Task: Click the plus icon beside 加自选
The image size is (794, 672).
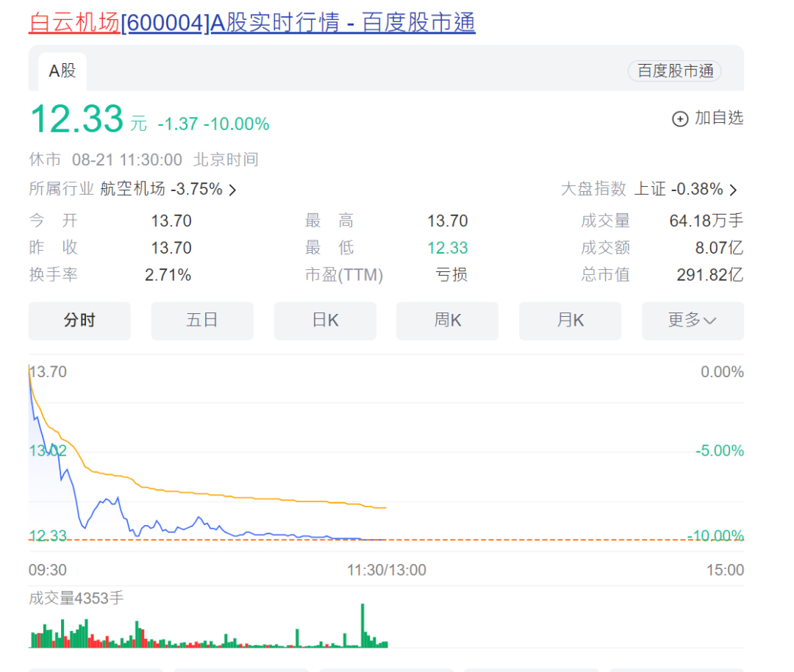Action: (x=680, y=118)
